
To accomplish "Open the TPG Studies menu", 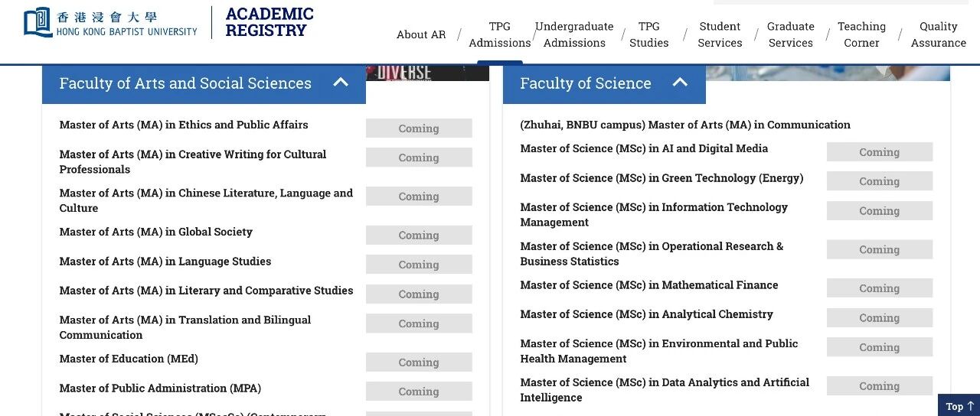I will pos(649,34).
